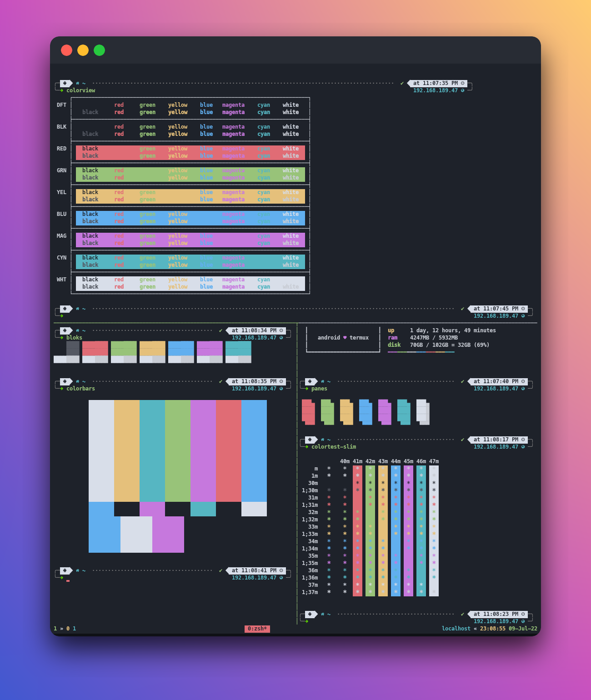This screenshot has width=591, height=700.
Task: Click the android termux banner text
Action: [343, 338]
